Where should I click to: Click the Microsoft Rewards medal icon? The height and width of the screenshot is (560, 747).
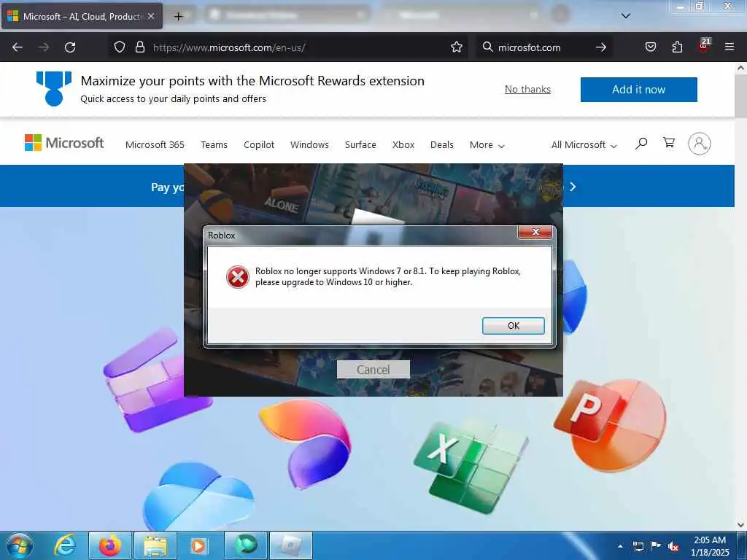coord(54,88)
